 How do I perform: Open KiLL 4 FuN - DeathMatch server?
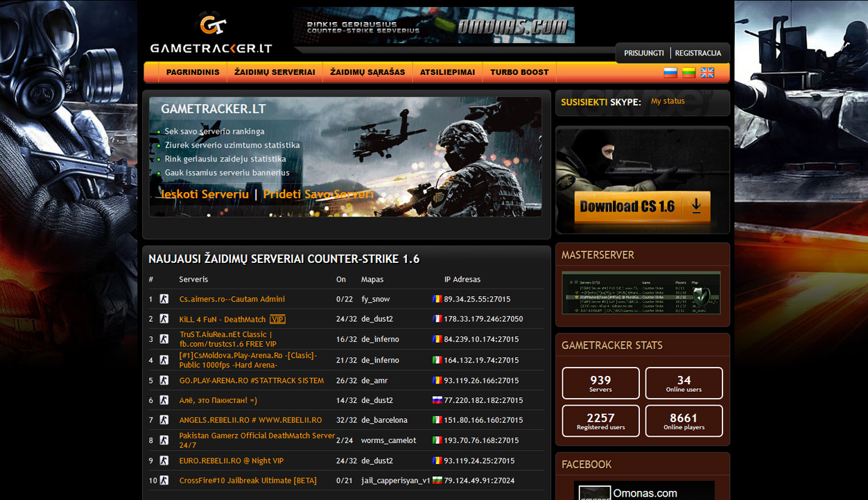(223, 319)
